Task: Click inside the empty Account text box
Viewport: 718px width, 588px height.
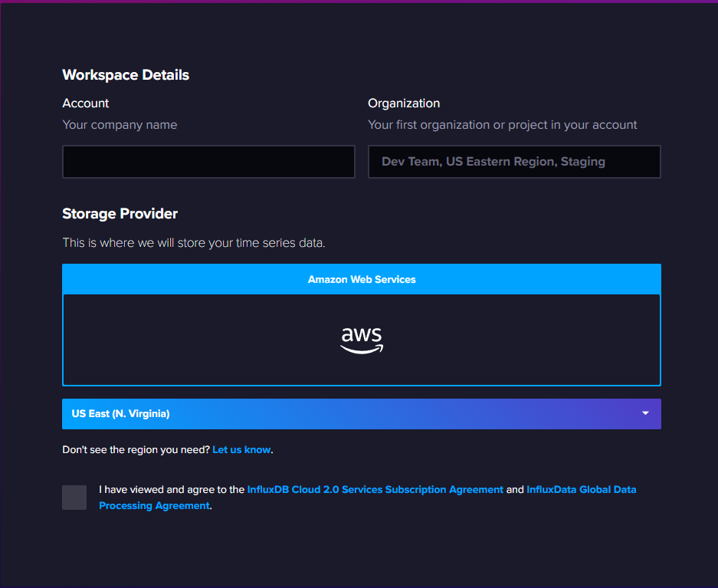Action: click(x=208, y=162)
